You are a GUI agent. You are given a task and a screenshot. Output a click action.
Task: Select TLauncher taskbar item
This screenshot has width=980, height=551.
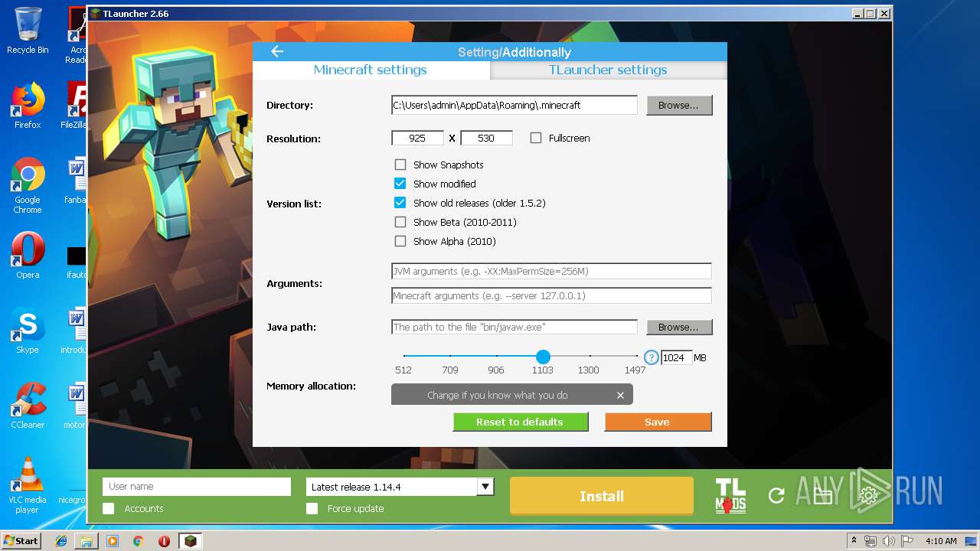[190, 541]
